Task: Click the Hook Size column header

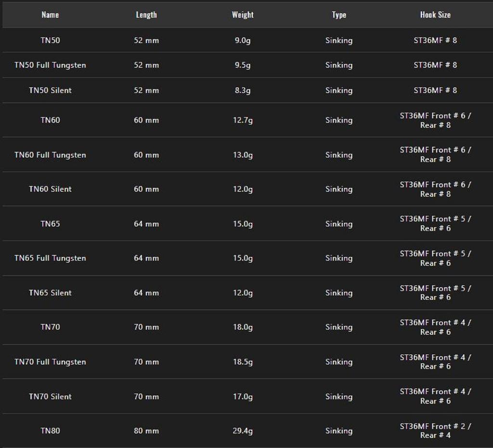Action: click(x=435, y=15)
